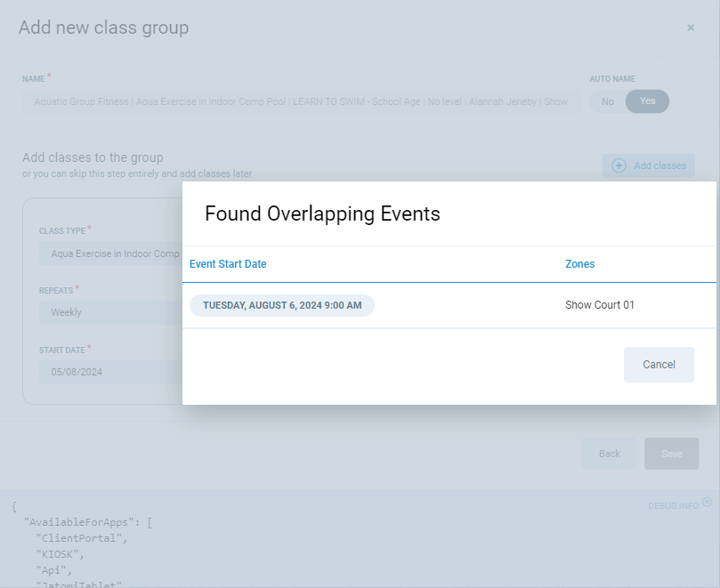Go Back to the previous step
This screenshot has height=588, width=720.
609,454
